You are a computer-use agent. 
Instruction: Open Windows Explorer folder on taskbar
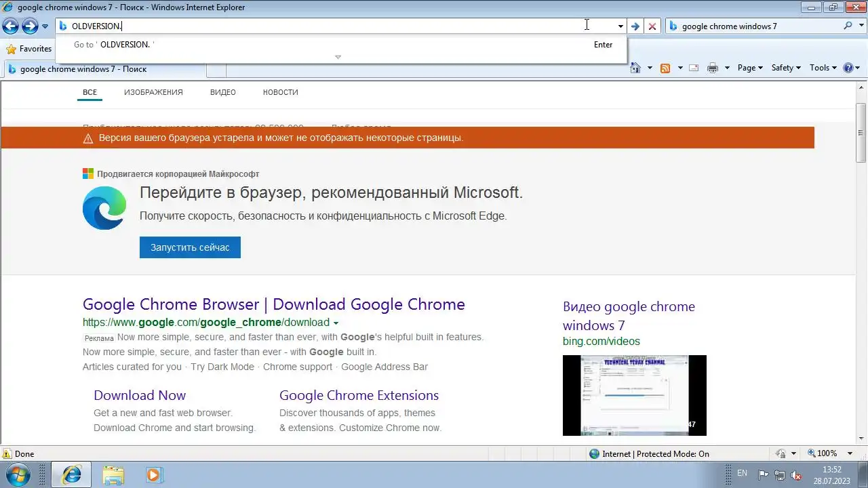coord(113,474)
